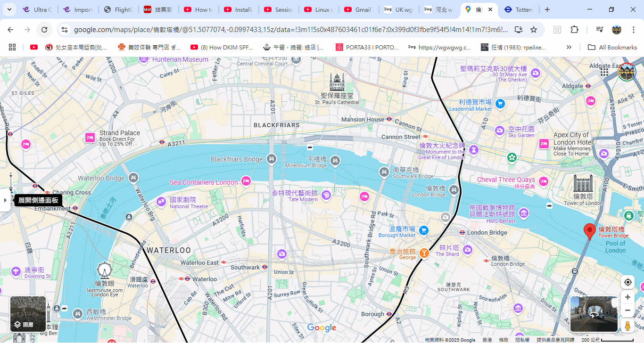Switch to the Gmail tab

point(358,9)
